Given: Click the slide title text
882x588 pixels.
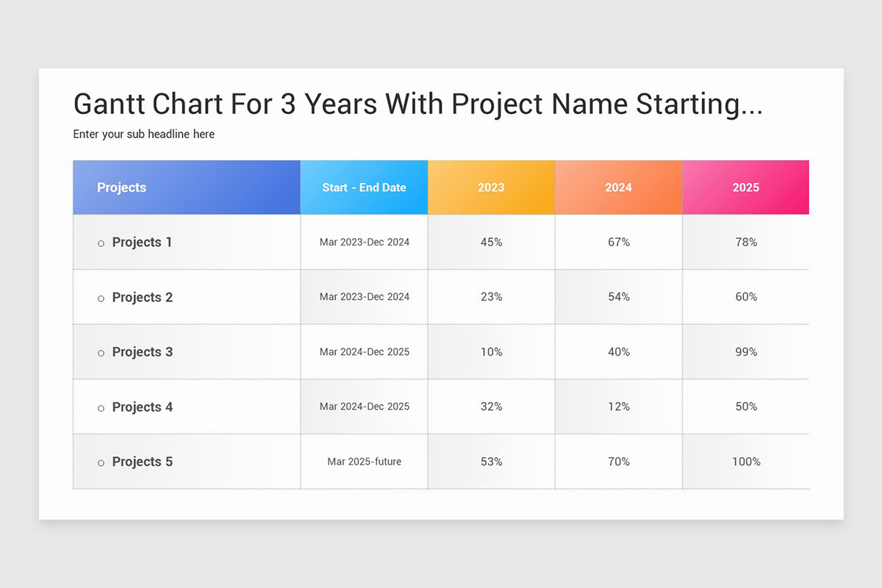Looking at the screenshot, I should [x=417, y=104].
